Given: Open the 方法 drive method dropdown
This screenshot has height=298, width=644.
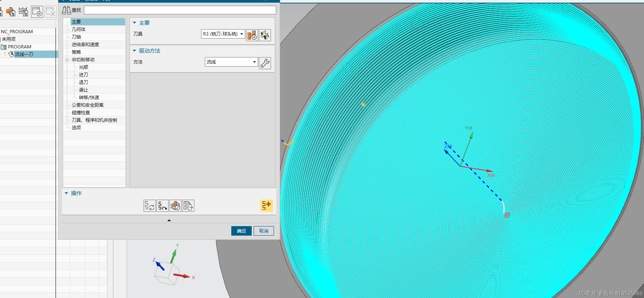Looking at the screenshot, I should tap(231, 62).
